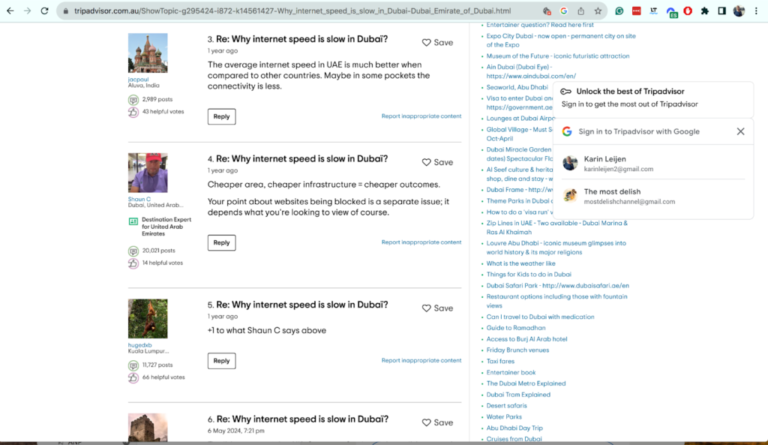
Task: Click the red Opera extension icon
Action: point(688,11)
